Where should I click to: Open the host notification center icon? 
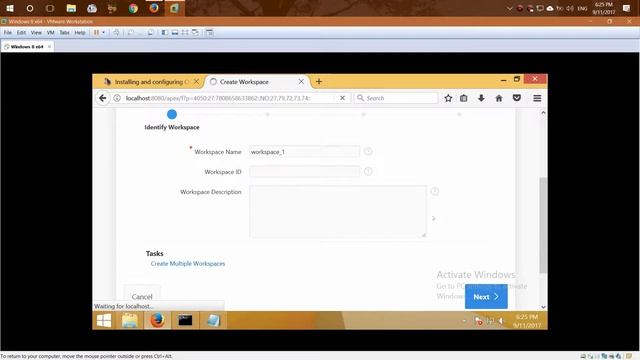tap(627, 8)
